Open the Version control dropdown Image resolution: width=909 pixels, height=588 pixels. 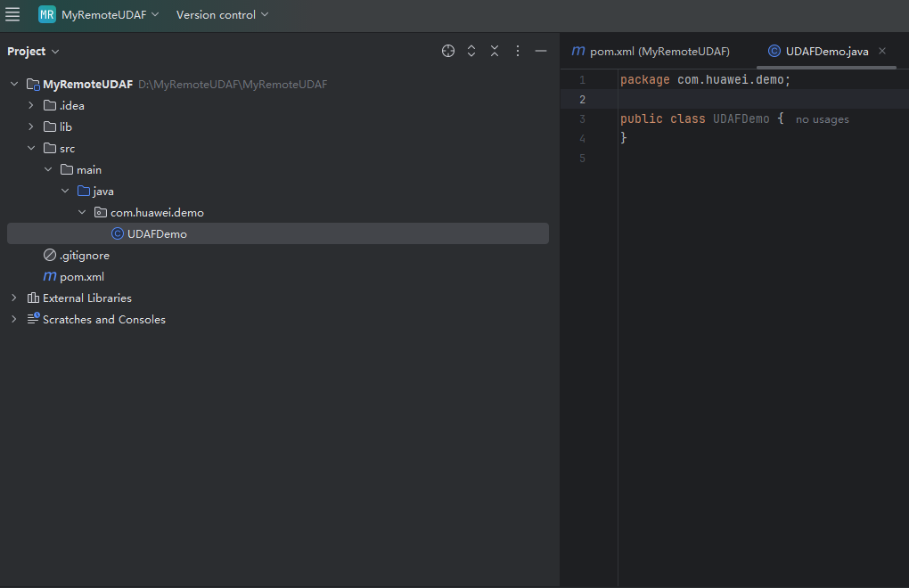click(222, 14)
